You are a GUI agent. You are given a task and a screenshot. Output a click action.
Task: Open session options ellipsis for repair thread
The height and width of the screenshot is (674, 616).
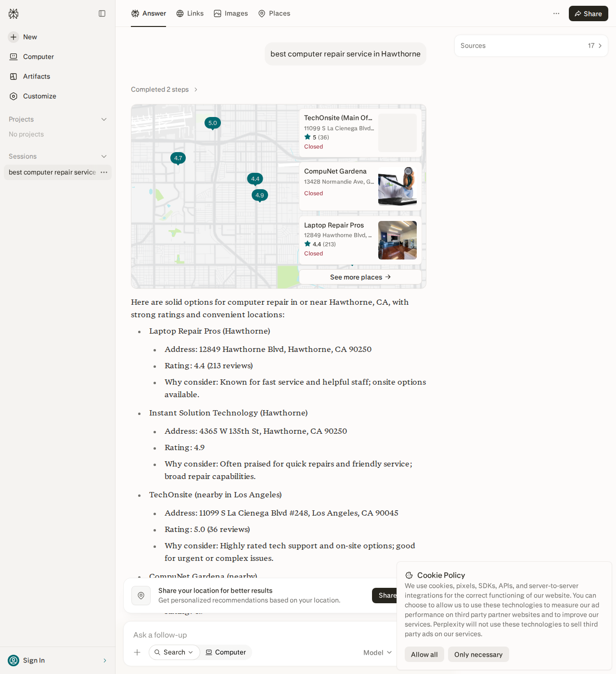click(104, 172)
